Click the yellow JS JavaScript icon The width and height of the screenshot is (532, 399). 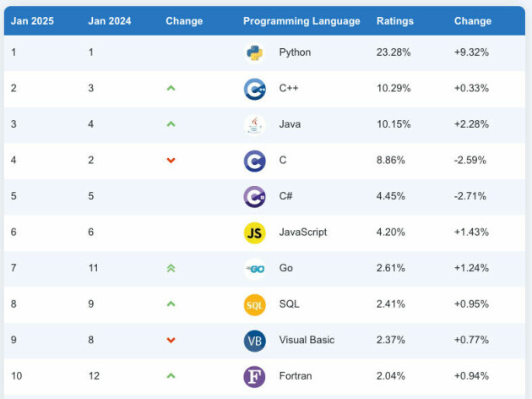254,233
